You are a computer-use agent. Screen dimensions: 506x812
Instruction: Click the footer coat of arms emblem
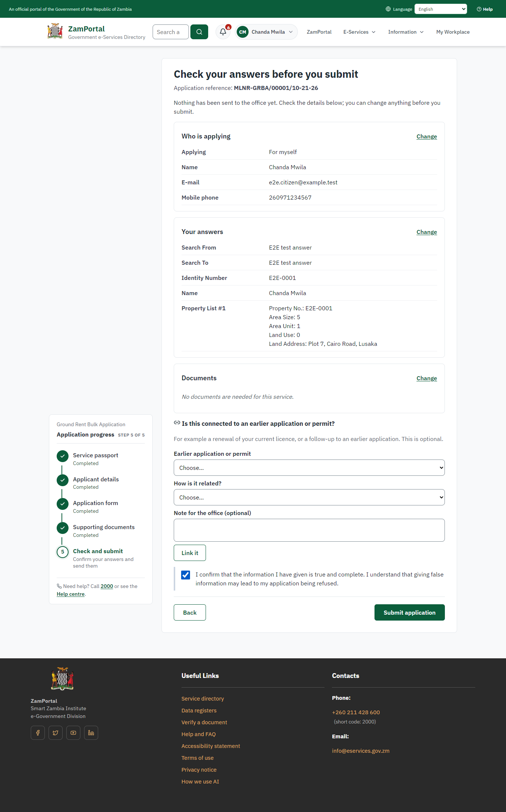pyautogui.click(x=62, y=679)
